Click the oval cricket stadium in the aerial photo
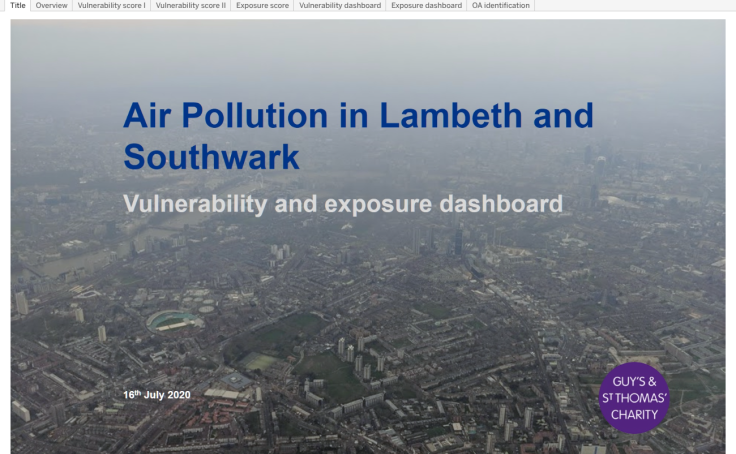Screen dimensions: 736x454 pos(172,320)
